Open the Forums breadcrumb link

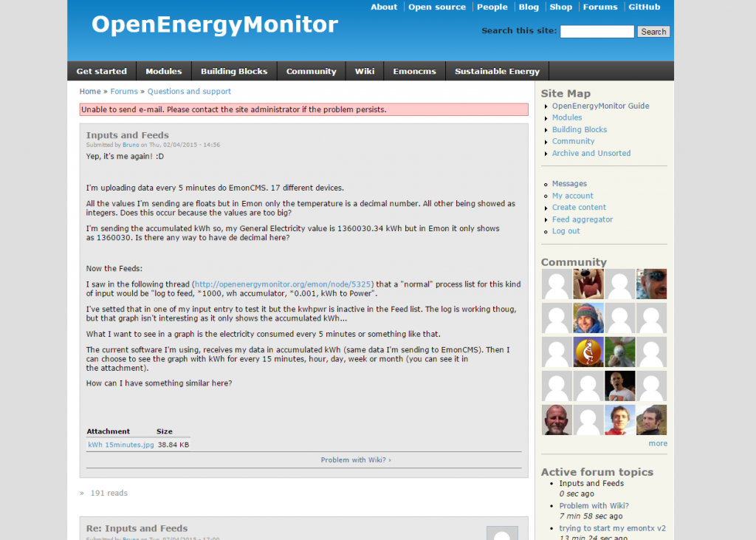click(124, 91)
